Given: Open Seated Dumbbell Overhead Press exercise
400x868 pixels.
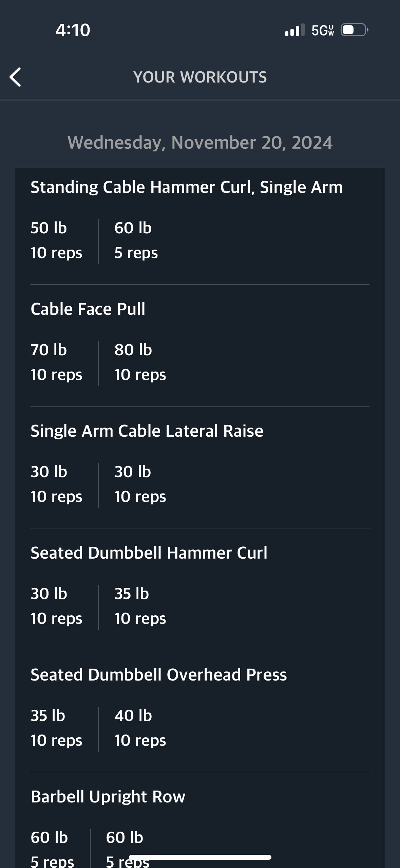Looking at the screenshot, I should click(x=159, y=675).
